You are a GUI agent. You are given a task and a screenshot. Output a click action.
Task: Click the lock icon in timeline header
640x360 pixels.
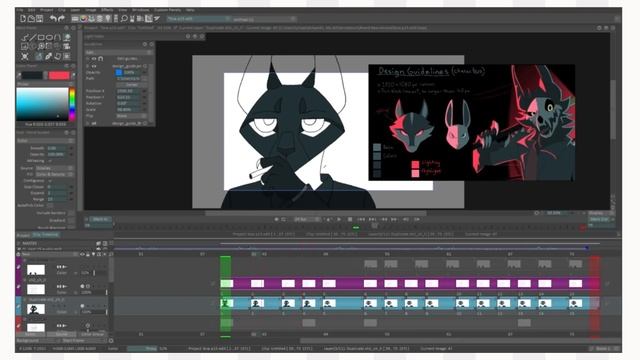click(x=88, y=254)
